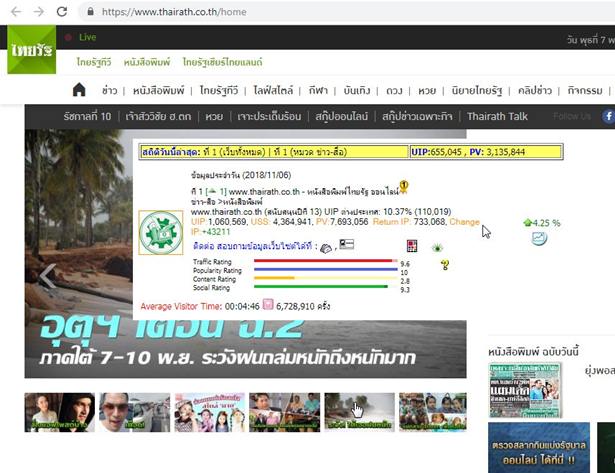This screenshot has width=615, height=473.
Task: Click the ตรวจสลากกินแบ่งรัฐบาล ออนไลน์ banner
Action: (x=539, y=448)
